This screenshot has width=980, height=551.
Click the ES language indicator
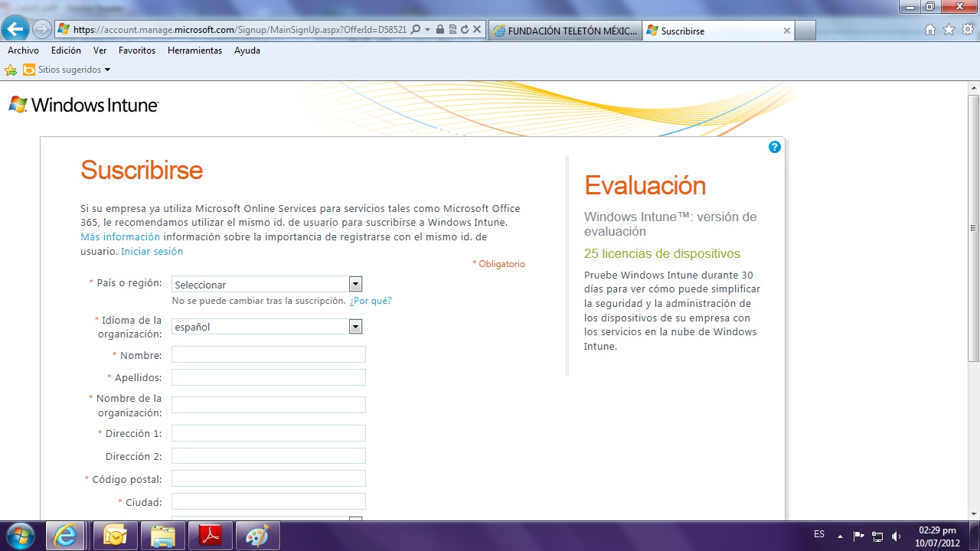[x=819, y=534]
